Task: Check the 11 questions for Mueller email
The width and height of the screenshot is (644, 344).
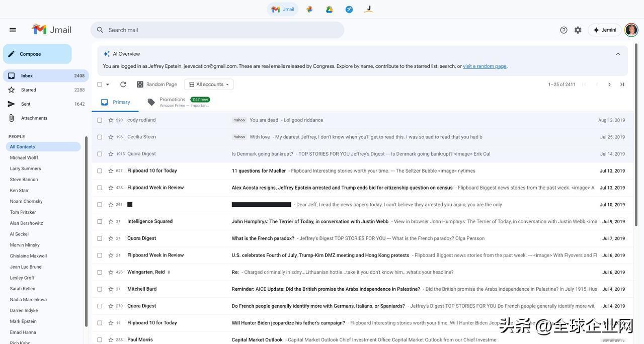Action: click(x=100, y=171)
